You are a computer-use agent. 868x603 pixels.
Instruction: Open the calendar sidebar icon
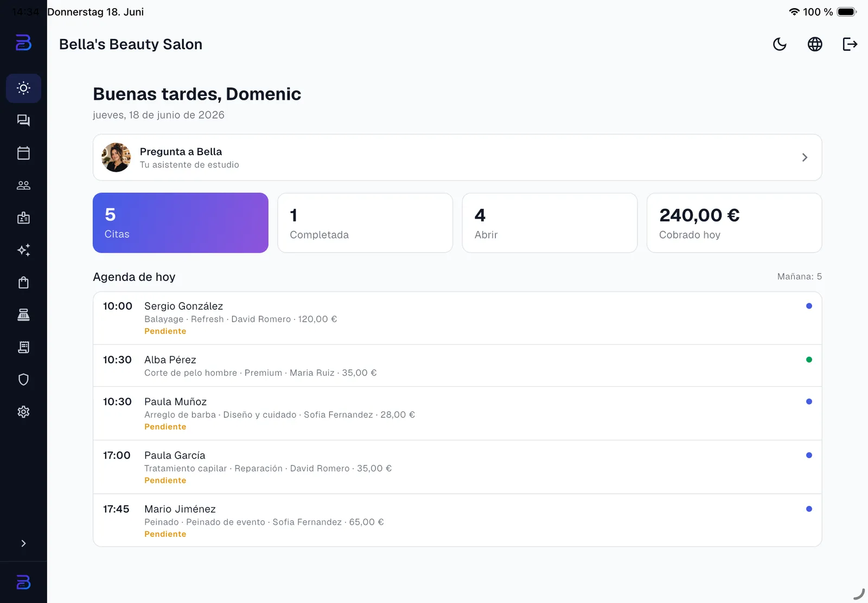(x=23, y=153)
